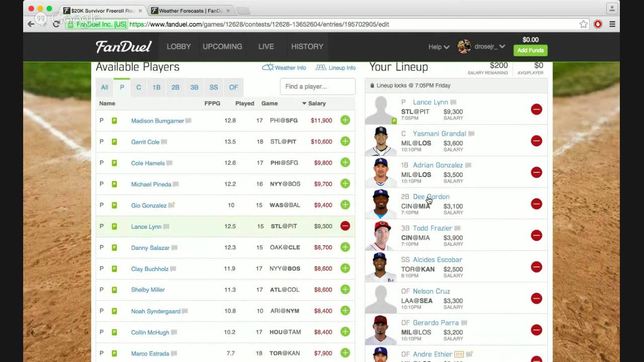644x362 pixels.
Task: Add Cole Hamels with green plus icon
Action: 345,162
